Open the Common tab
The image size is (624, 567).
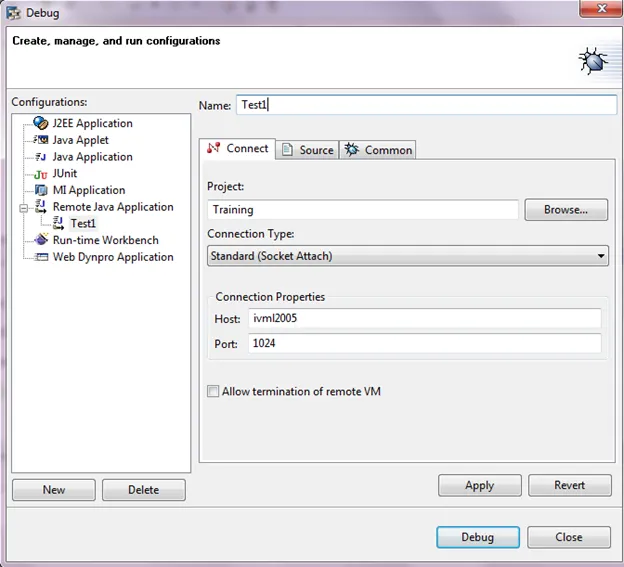point(378,150)
